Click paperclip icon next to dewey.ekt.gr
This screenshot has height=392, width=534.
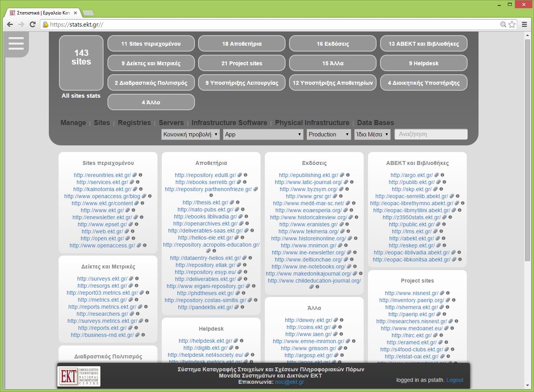336,320
